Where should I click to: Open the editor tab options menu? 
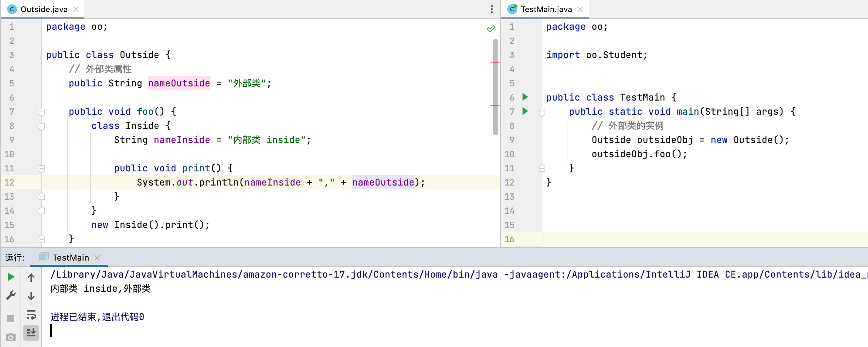point(491,9)
